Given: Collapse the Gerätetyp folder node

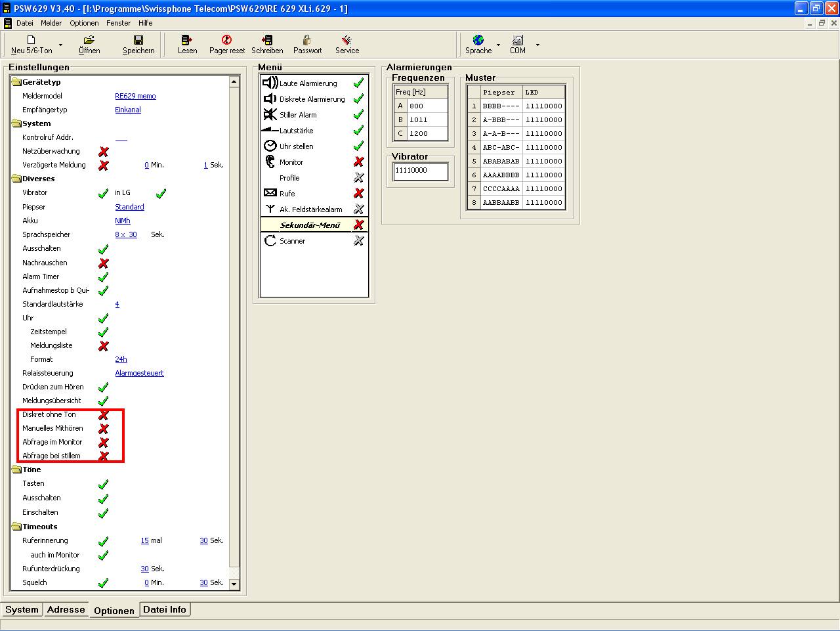Looking at the screenshot, I should (17, 82).
